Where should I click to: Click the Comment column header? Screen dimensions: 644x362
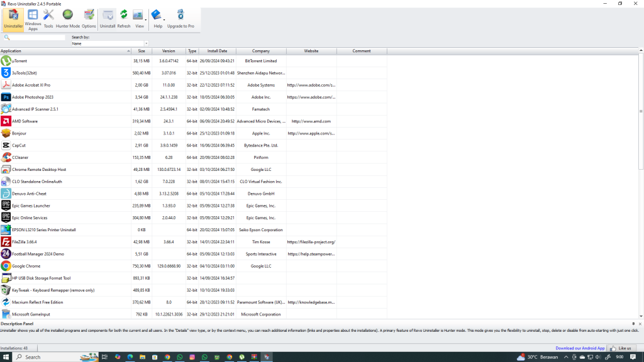coord(362,51)
